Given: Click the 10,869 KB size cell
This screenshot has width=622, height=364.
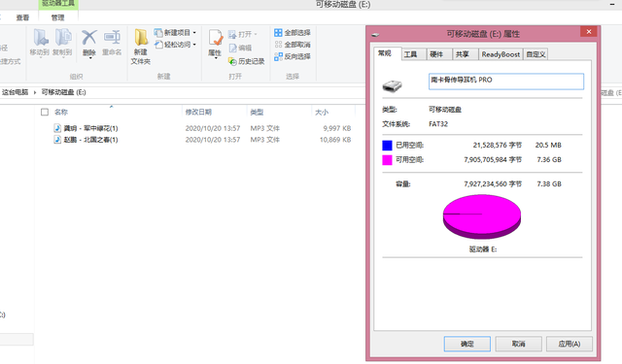Looking at the screenshot, I should [x=335, y=140].
